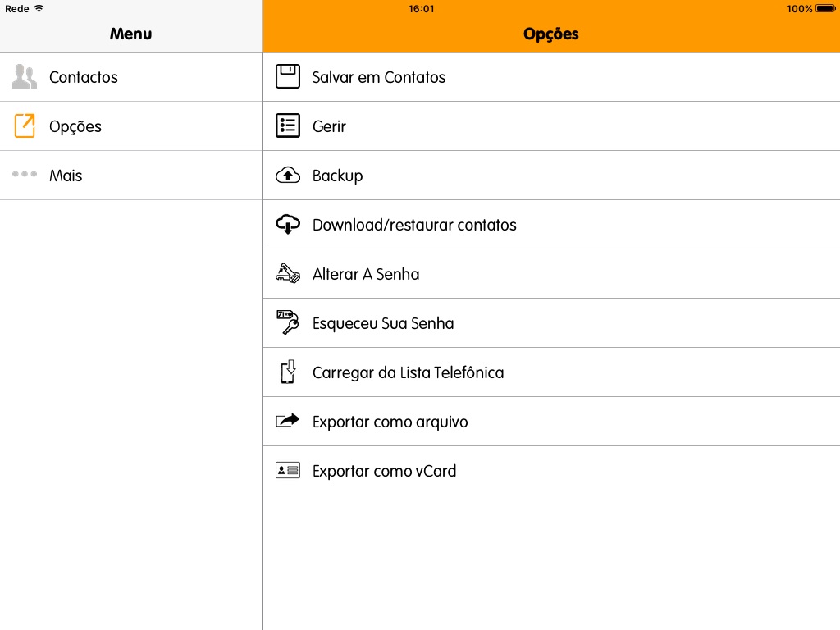Click the Alterar A Senha key icon
This screenshot has height=630, width=840.
pos(288,274)
